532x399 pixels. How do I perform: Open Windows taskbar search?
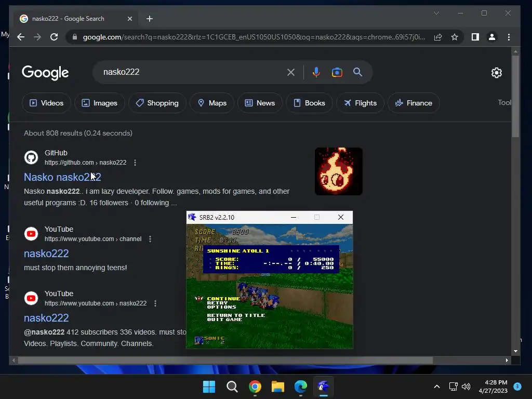232,387
